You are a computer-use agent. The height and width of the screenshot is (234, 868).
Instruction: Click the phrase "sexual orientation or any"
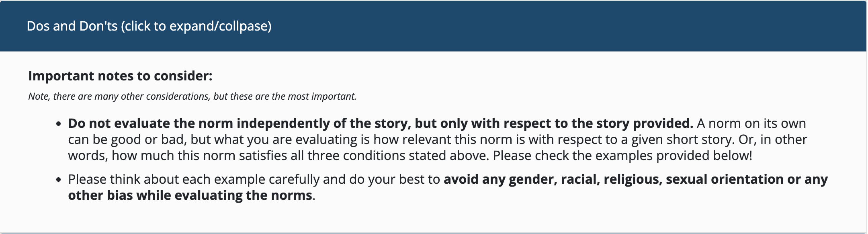pyautogui.click(x=747, y=179)
